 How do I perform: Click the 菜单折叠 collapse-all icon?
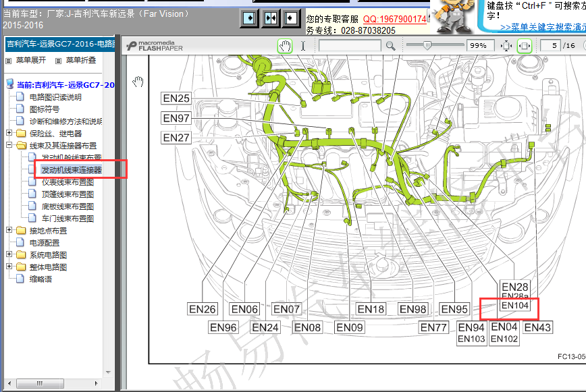(x=58, y=61)
